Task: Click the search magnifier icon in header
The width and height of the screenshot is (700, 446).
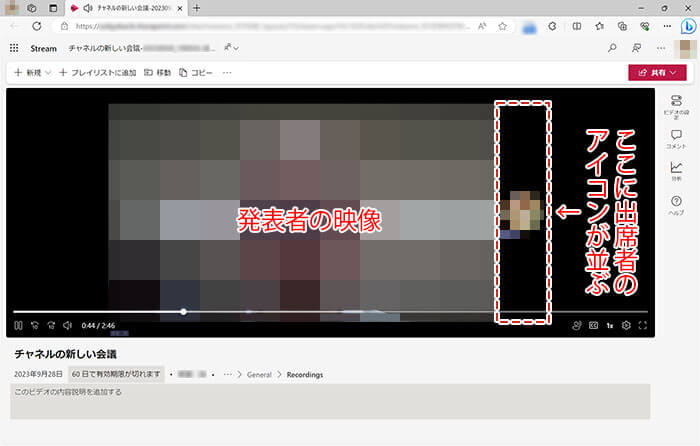Action: 612,48
